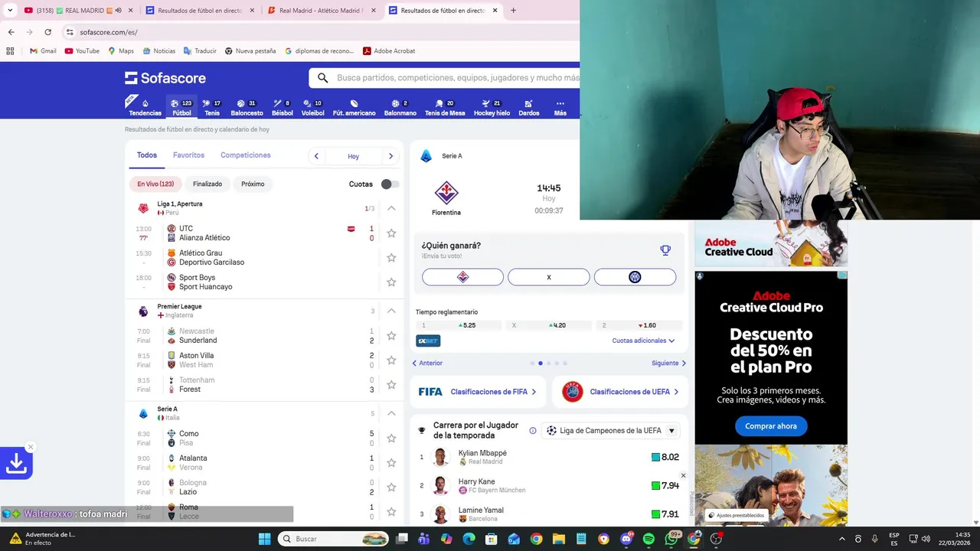Favorite the Como vs Pisa match
The width and height of the screenshot is (980, 551).
pos(391,439)
